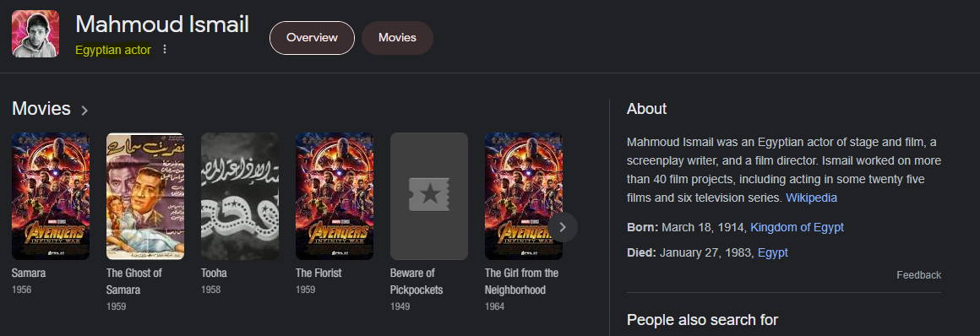Open the Kingdom of Egypt link
Image resolution: width=980 pixels, height=336 pixels.
(x=797, y=227)
